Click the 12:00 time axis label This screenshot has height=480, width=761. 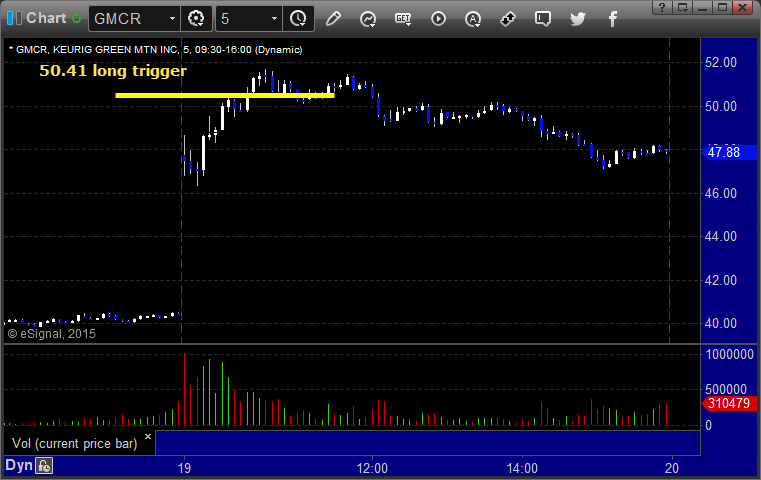click(372, 468)
